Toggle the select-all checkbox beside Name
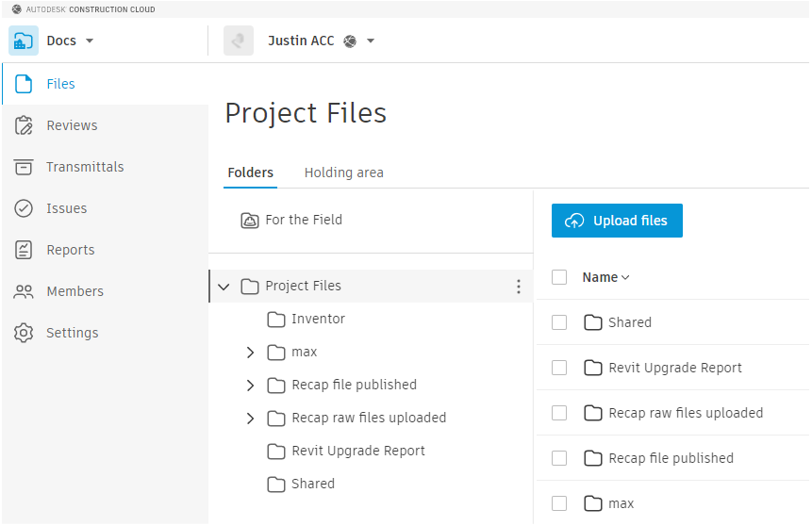812x526 pixels. pyautogui.click(x=559, y=277)
